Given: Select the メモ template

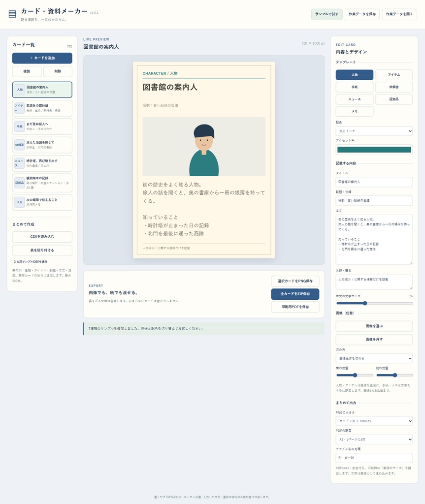Looking at the screenshot, I should pyautogui.click(x=355, y=112).
